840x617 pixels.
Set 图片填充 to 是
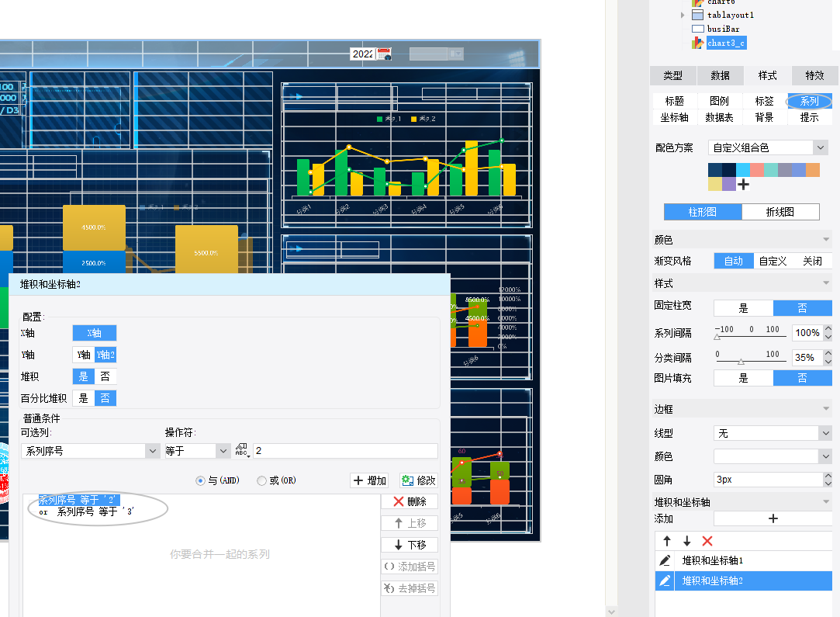click(x=744, y=378)
